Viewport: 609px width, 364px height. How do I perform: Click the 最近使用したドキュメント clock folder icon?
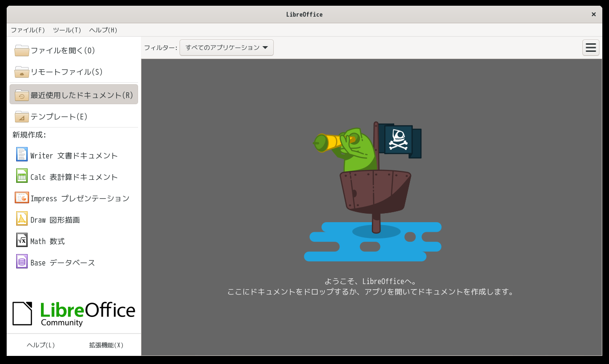pyautogui.click(x=22, y=95)
